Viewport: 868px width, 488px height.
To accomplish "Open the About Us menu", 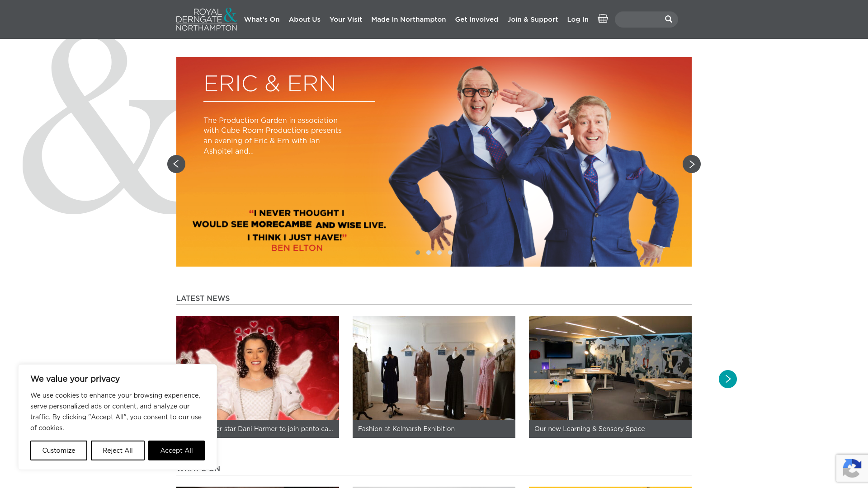I will (x=305, y=19).
